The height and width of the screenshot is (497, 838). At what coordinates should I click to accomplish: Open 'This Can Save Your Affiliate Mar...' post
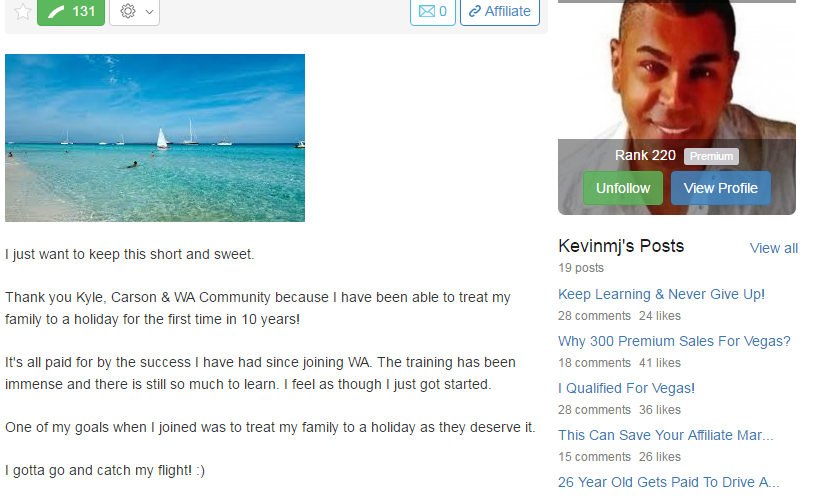tap(665, 436)
